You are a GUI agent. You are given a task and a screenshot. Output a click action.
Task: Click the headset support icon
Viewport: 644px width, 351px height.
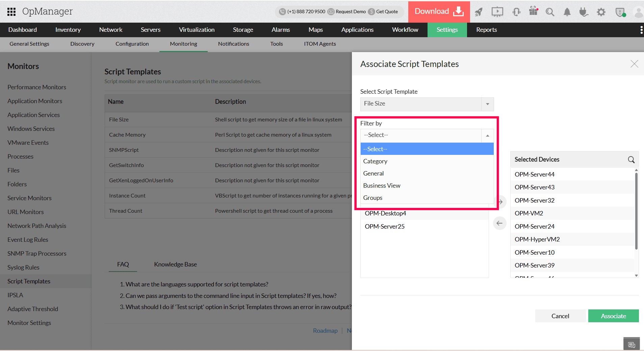516,12
